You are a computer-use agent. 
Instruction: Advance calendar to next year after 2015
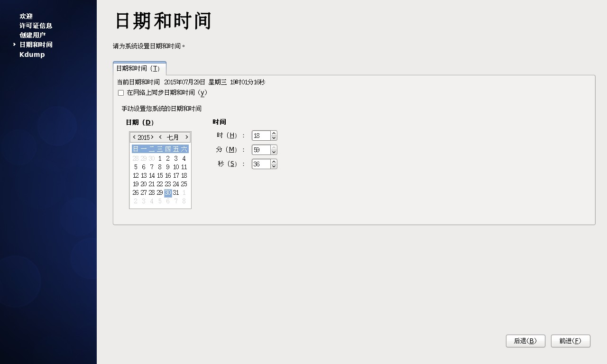[x=152, y=137]
